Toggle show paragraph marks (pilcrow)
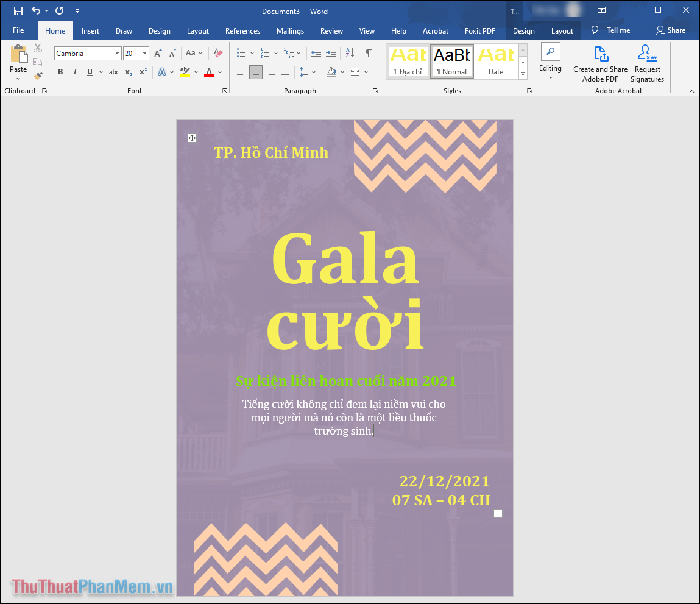The image size is (700, 604). coord(368,53)
